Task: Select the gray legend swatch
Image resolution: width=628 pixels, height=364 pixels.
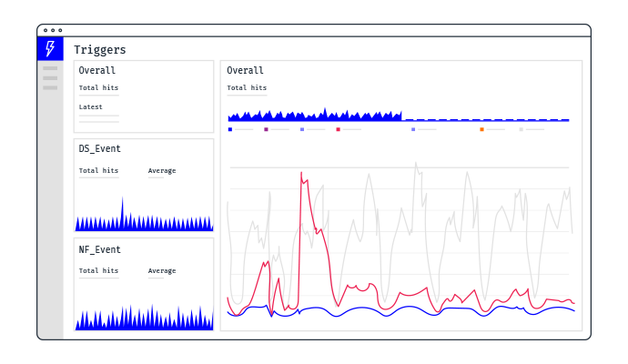Action: pyautogui.click(x=522, y=129)
